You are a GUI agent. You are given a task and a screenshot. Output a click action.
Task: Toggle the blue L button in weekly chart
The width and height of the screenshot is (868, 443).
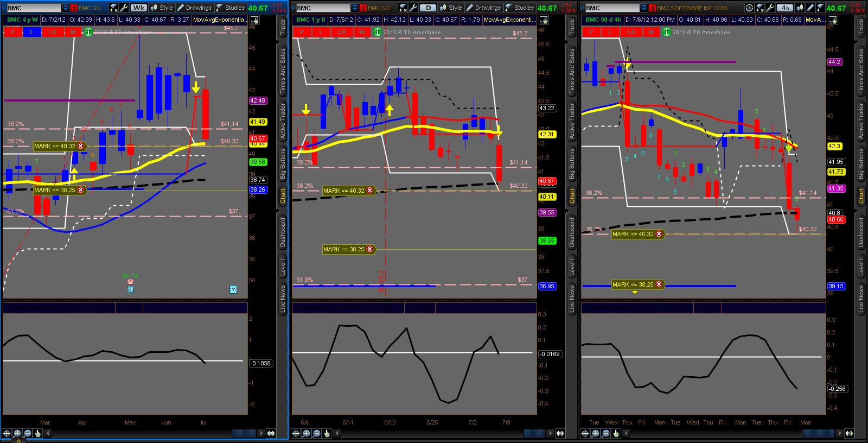point(32,32)
